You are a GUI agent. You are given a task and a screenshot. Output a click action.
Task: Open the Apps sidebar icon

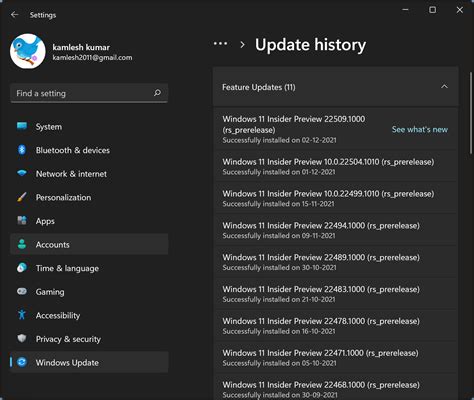(x=22, y=220)
